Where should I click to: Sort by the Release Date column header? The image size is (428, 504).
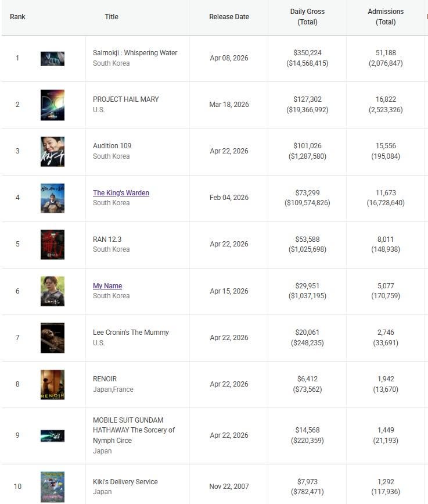click(229, 17)
